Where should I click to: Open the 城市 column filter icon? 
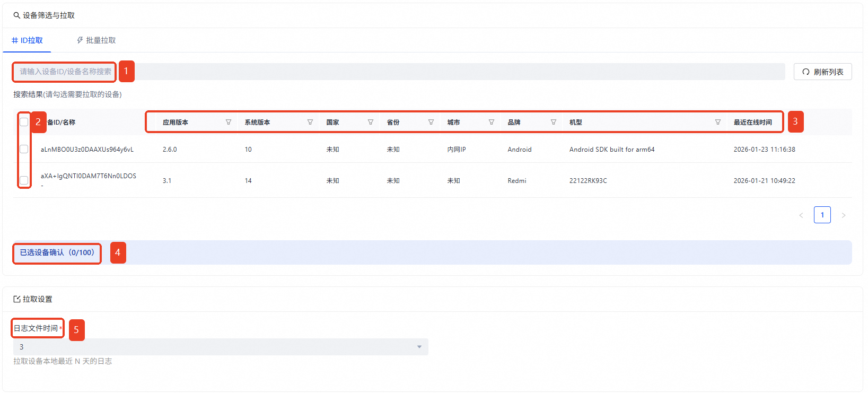(492, 122)
